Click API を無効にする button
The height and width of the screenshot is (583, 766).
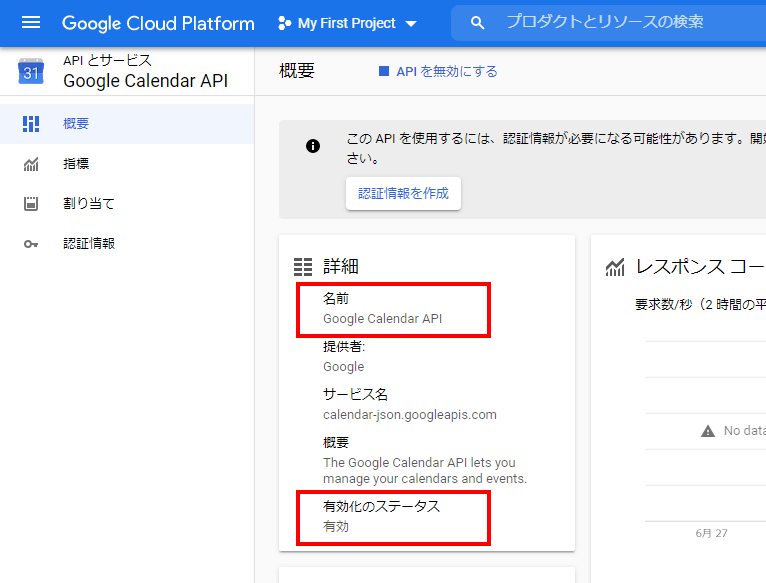pyautogui.click(x=438, y=71)
